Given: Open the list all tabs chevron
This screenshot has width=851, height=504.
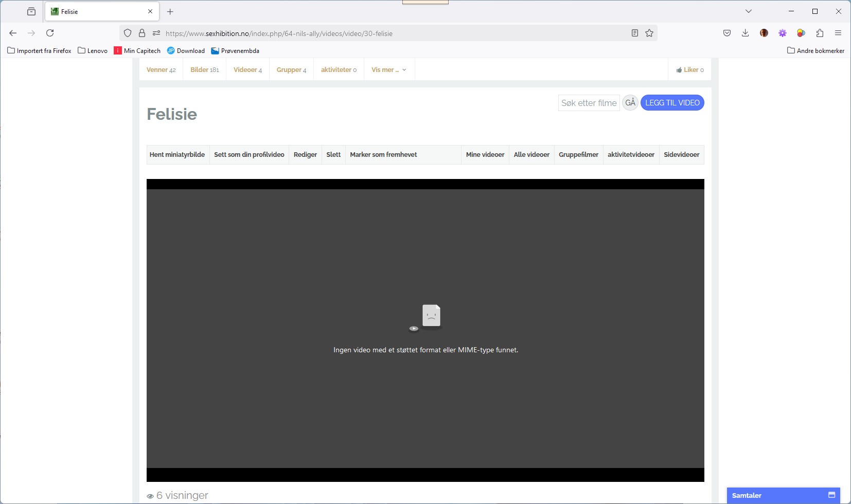Looking at the screenshot, I should (x=749, y=11).
